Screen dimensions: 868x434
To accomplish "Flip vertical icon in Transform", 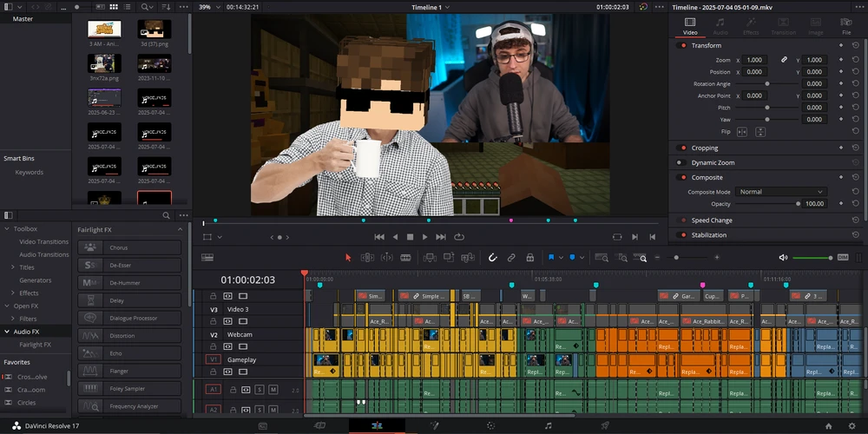I will tap(760, 132).
